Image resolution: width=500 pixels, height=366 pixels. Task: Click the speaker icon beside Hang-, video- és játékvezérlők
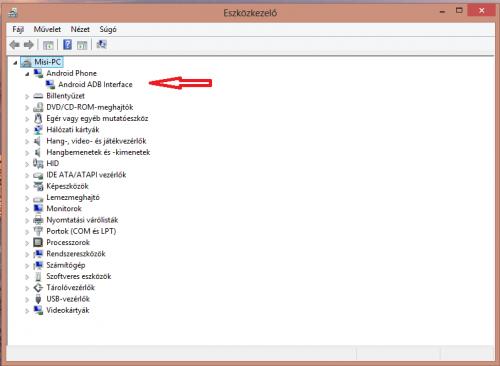(x=38, y=141)
